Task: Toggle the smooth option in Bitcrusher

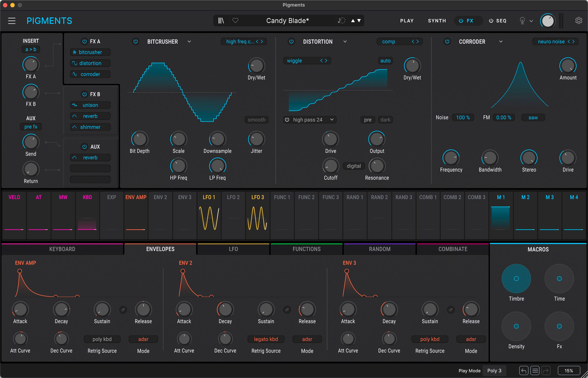Action: click(x=257, y=120)
